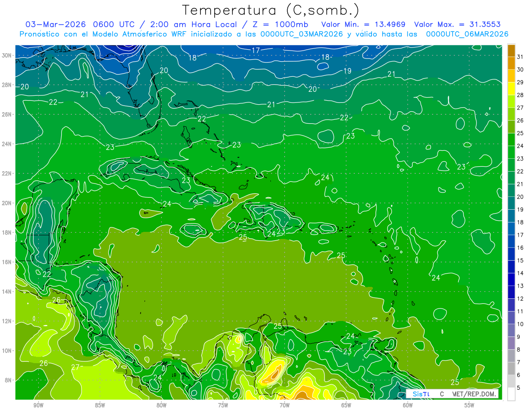532x411 pixels.
Task: Click the "8N" latitude axis label
Action: tap(9, 380)
